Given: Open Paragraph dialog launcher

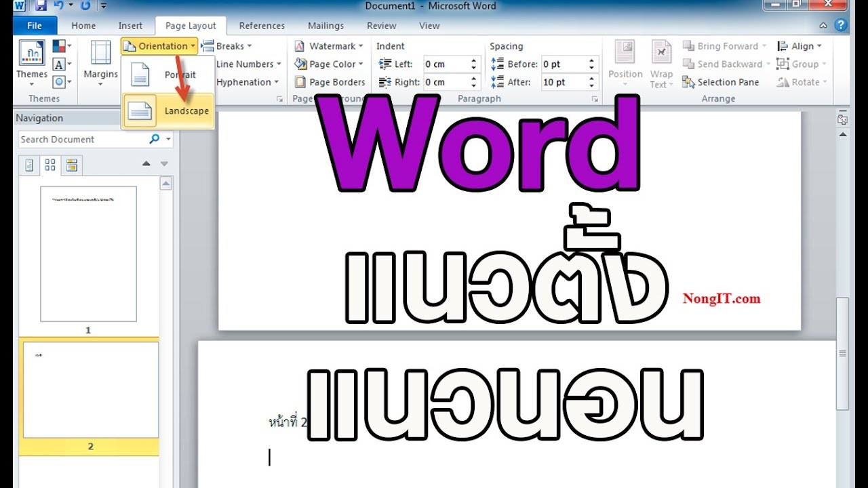Looking at the screenshot, I should tap(595, 99).
